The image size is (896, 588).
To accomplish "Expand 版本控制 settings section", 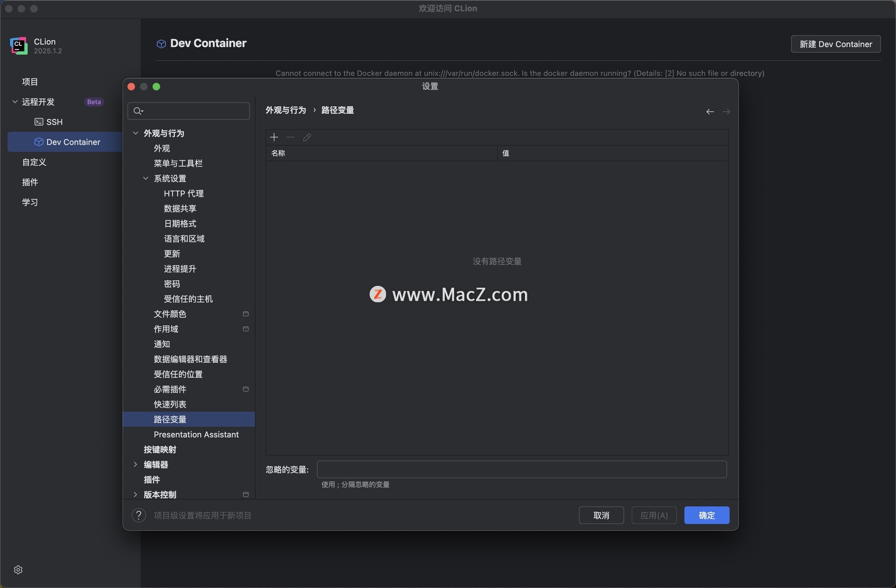I will (x=135, y=494).
